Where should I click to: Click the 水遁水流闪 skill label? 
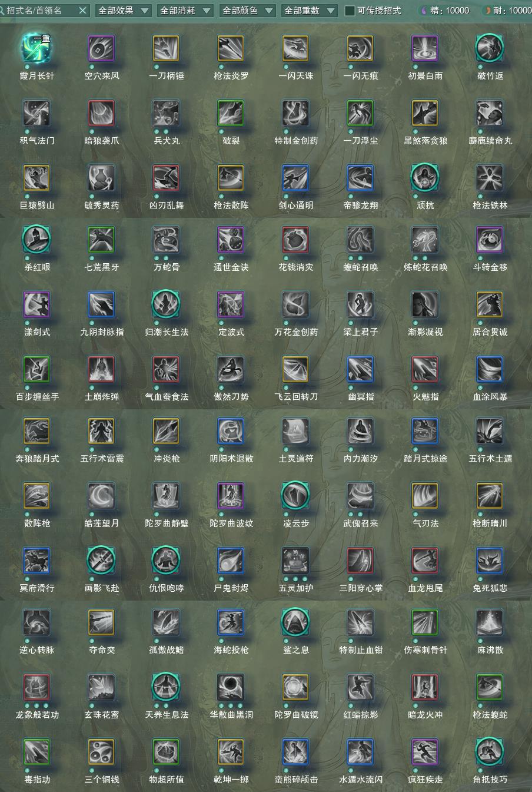pyautogui.click(x=361, y=780)
